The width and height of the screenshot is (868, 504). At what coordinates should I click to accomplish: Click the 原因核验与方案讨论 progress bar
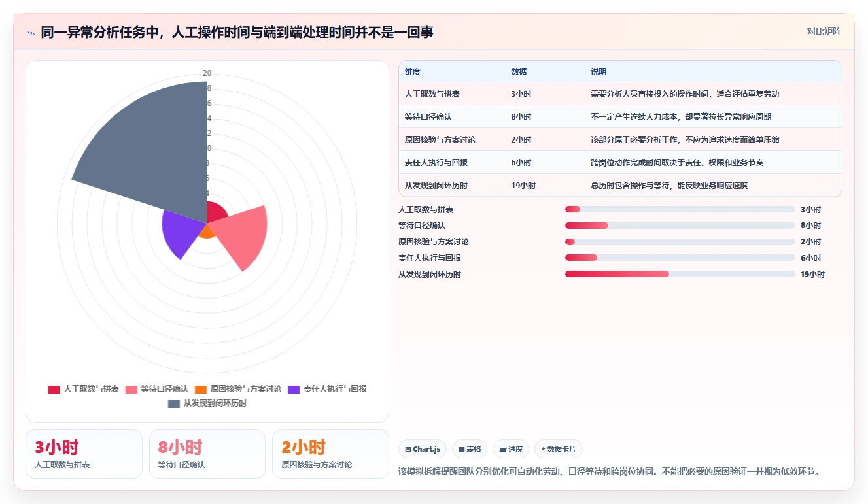tap(680, 242)
